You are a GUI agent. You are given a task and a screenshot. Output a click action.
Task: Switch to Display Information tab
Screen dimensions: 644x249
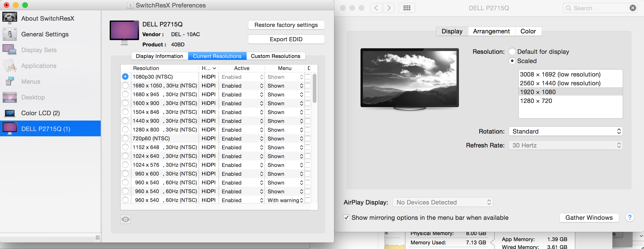[160, 56]
